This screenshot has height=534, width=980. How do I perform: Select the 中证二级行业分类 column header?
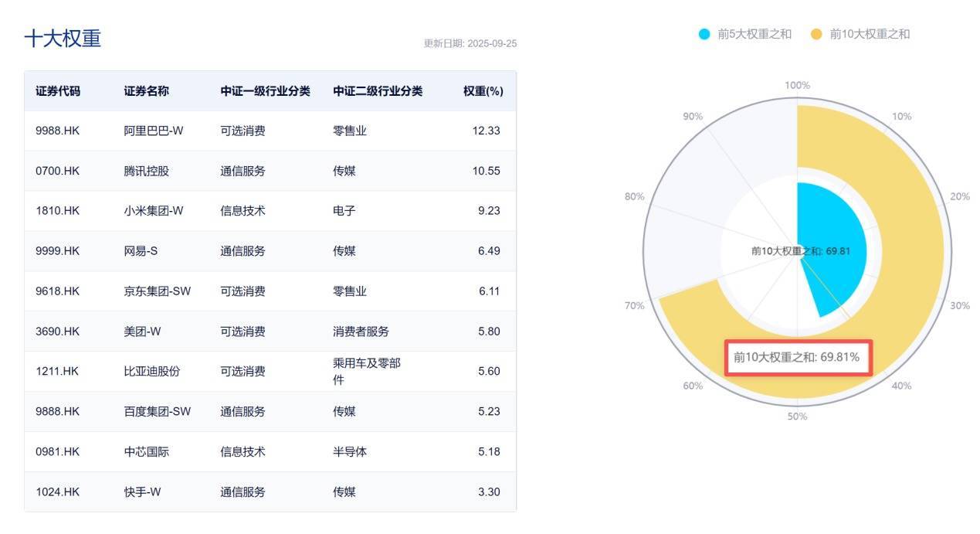(x=378, y=91)
